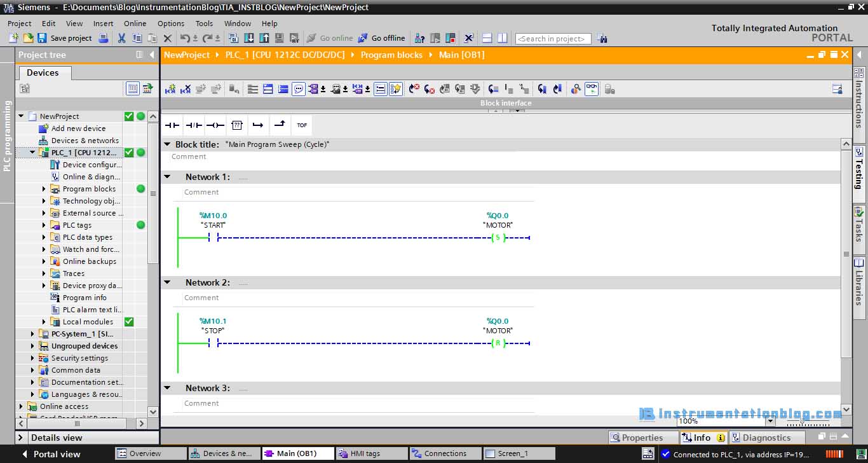Toggle free-form comments list icon

[380, 89]
